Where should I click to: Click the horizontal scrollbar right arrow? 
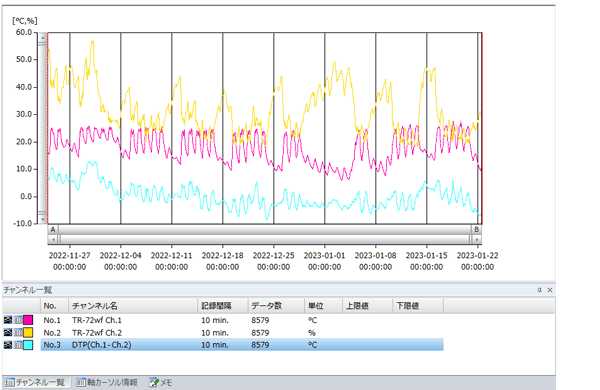click(x=476, y=239)
